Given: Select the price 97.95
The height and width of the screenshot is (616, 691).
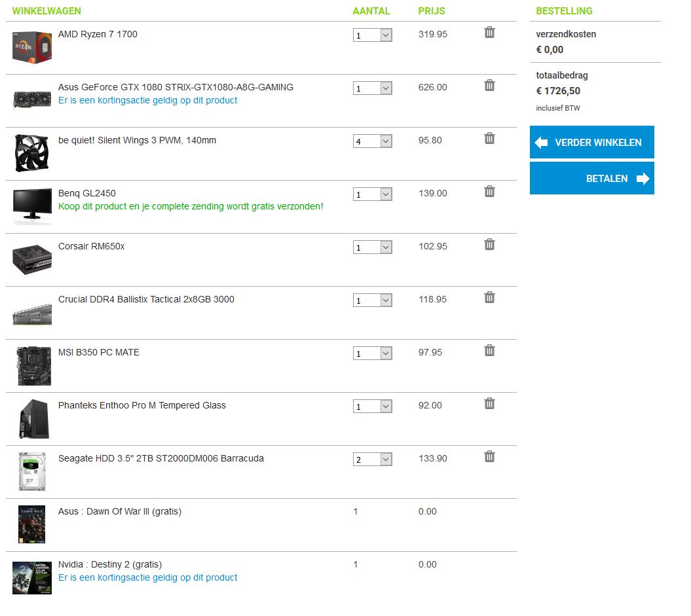Looking at the screenshot, I should 430,352.
